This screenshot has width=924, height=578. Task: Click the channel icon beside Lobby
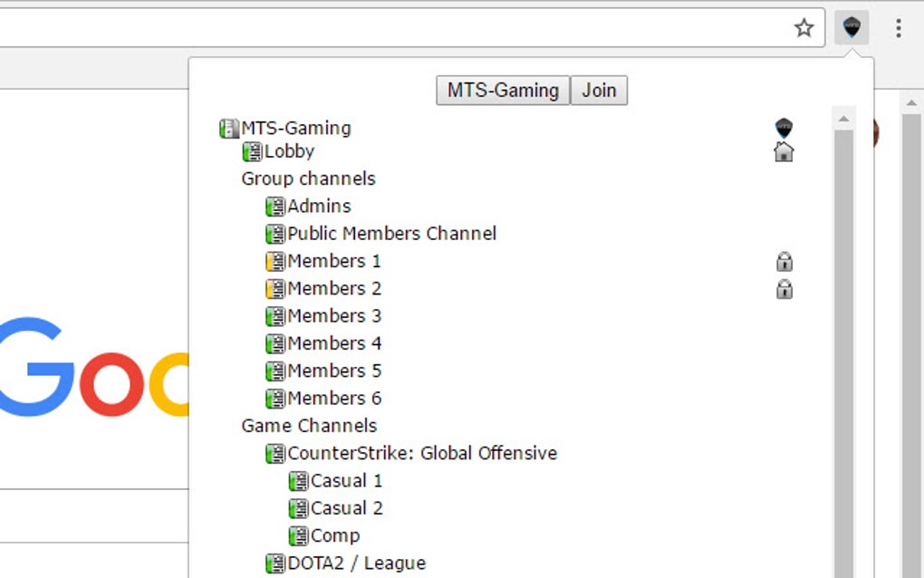coord(251,151)
